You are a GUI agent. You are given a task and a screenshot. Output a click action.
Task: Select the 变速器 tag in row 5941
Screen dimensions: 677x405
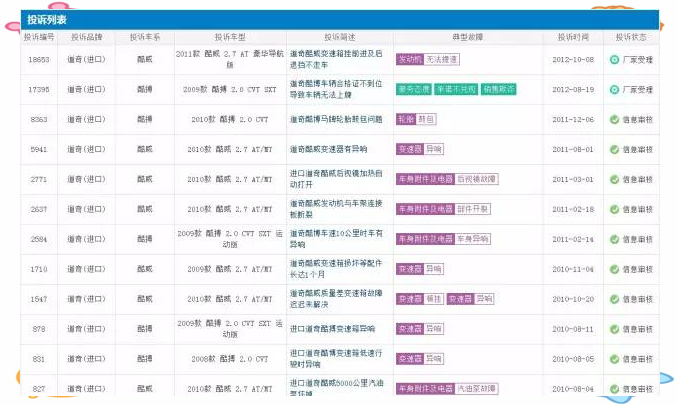coord(410,149)
